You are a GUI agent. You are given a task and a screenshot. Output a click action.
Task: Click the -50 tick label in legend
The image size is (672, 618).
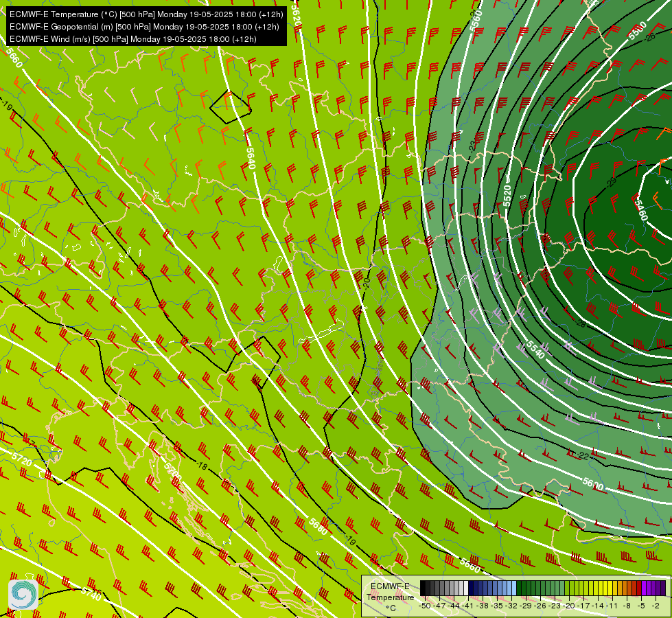click(424, 606)
